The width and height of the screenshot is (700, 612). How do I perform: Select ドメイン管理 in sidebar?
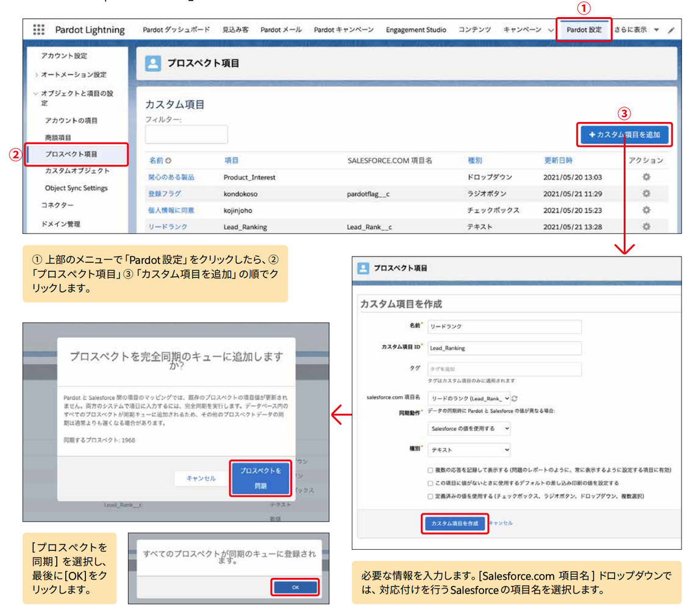61,224
